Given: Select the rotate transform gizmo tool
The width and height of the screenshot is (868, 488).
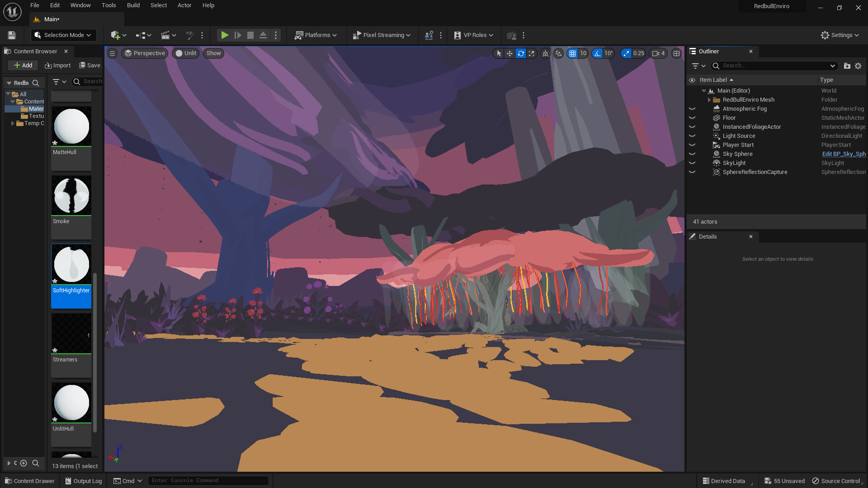Looking at the screenshot, I should 521,53.
